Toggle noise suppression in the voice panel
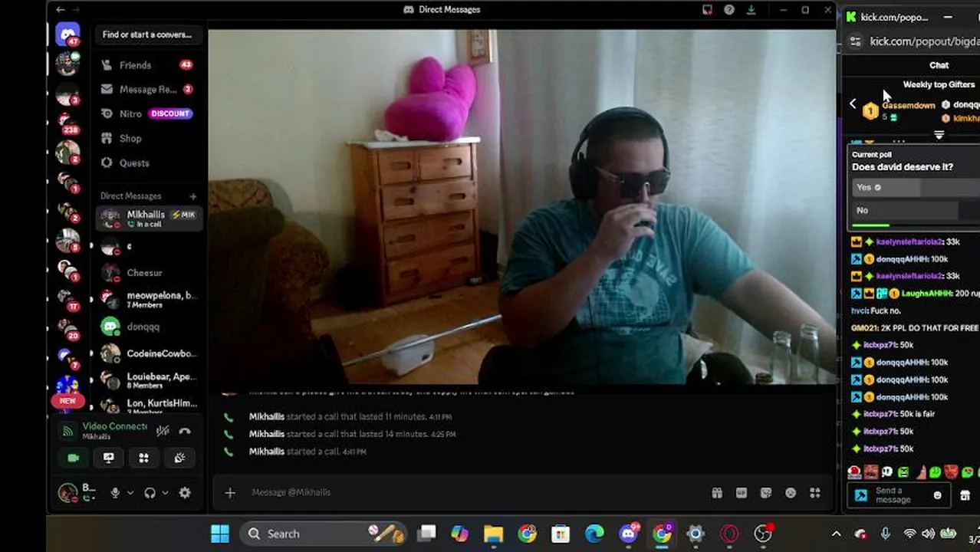Screen dimensions: 980x552 pos(163,431)
